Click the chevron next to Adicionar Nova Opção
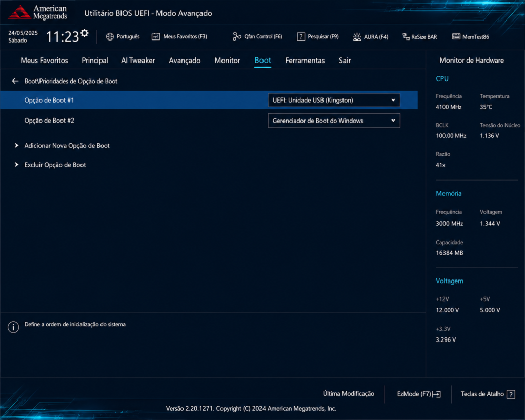This screenshot has height=420, width=525. (16, 145)
